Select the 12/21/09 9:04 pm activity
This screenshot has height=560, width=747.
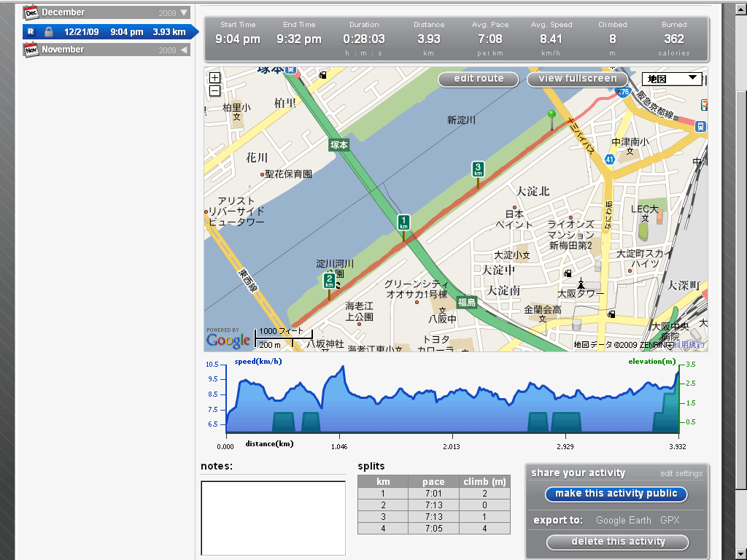point(109,32)
